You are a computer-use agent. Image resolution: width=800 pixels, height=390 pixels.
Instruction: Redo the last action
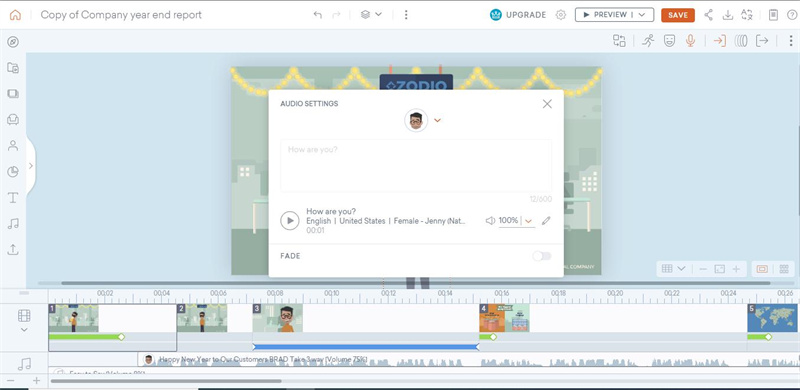tap(336, 15)
